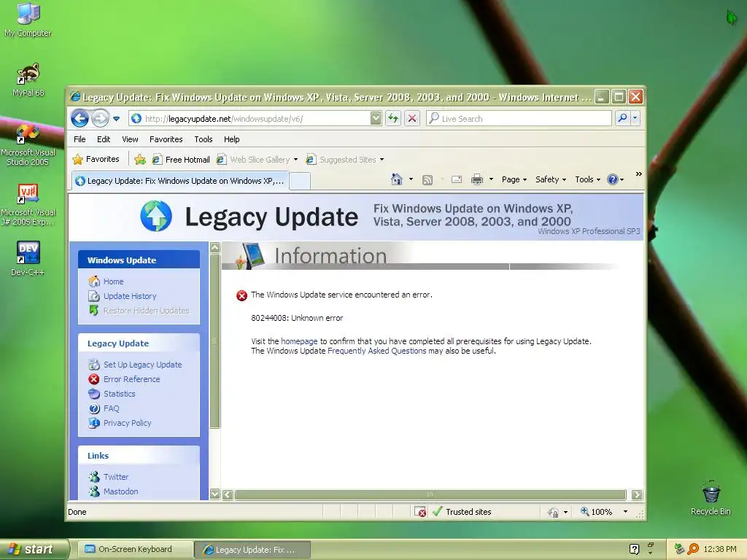This screenshot has height=560, width=747.
Task: Open the Page command menu
Action: tap(514, 179)
